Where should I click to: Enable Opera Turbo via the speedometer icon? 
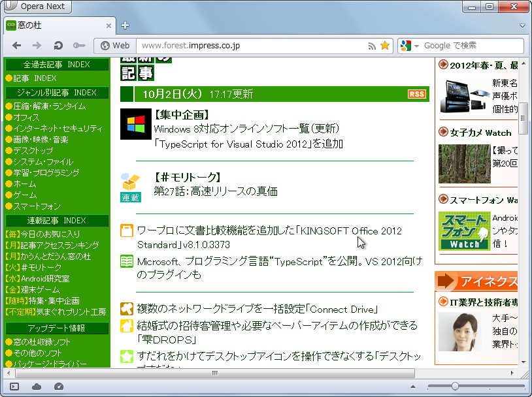[58, 387]
